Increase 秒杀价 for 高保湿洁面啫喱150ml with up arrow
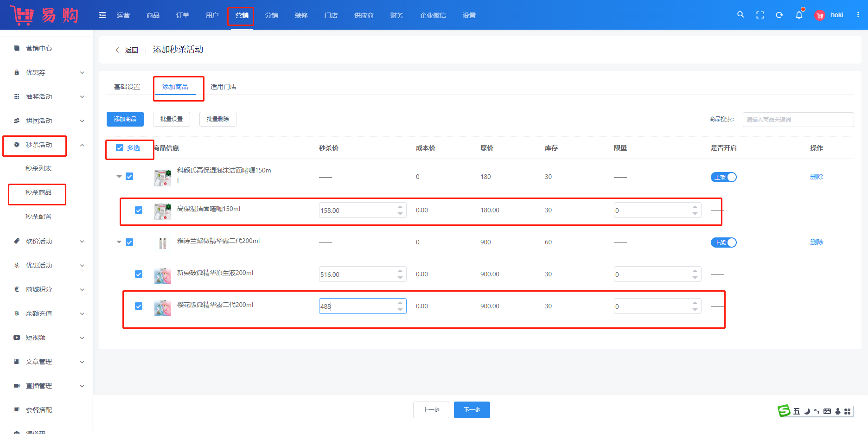Image resolution: width=868 pixels, height=434 pixels. tap(400, 207)
